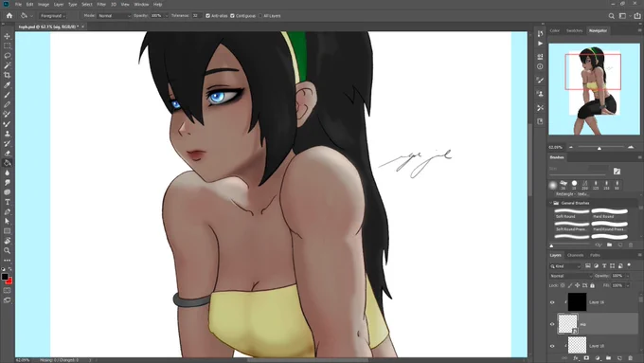Select the Eyedropper tool
Viewport: 644px width, 363px height.
pos(7,85)
